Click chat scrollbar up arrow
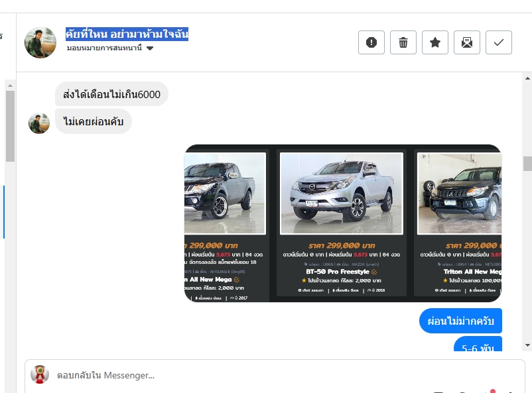This screenshot has height=393, width=532. [527, 78]
